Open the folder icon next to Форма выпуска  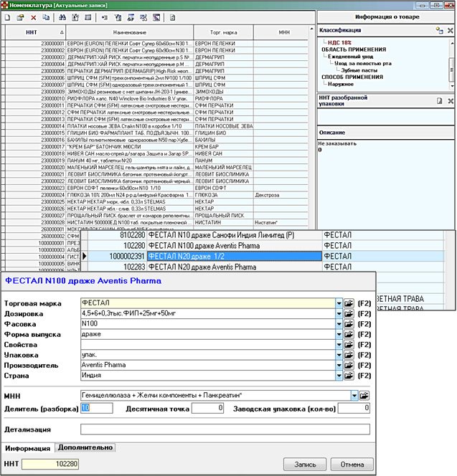coord(349,334)
